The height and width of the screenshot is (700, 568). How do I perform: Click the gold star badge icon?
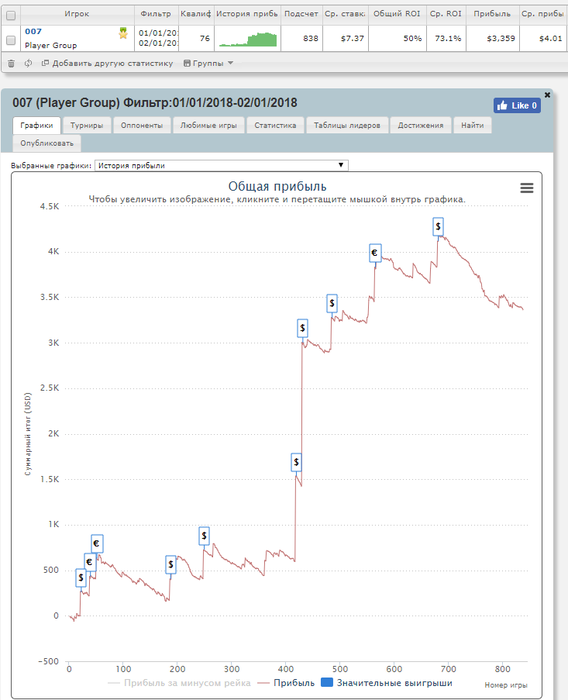[123, 33]
